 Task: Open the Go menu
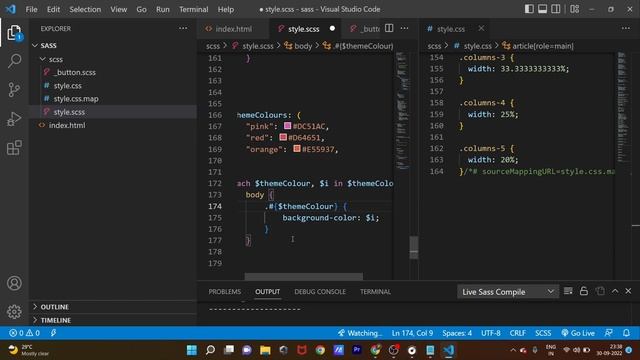tap(141, 9)
